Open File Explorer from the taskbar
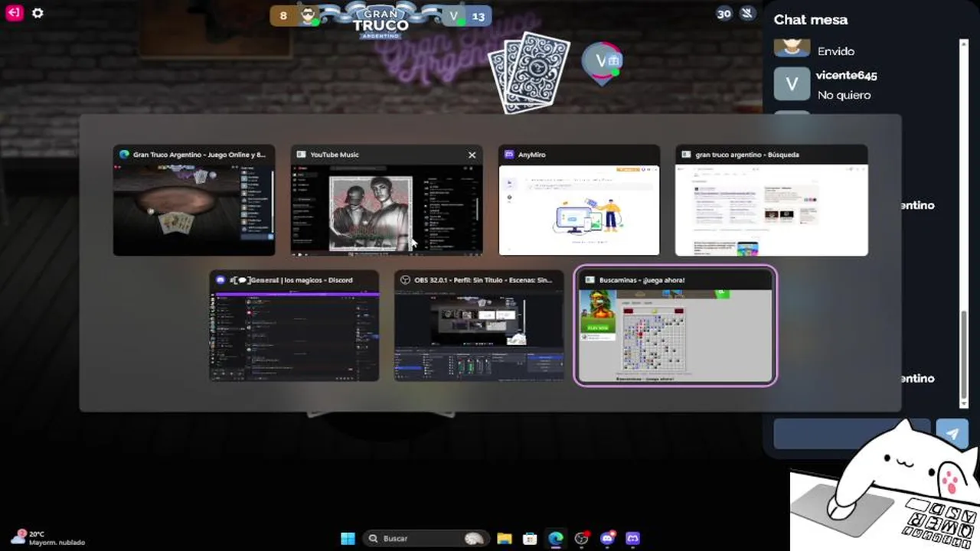The width and height of the screenshot is (980, 551). [x=505, y=538]
